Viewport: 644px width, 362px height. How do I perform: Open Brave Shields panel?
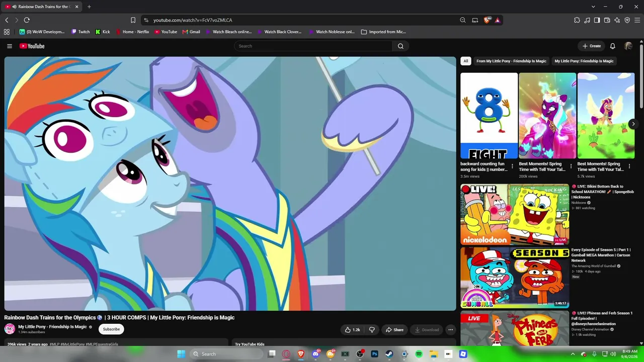click(x=487, y=20)
